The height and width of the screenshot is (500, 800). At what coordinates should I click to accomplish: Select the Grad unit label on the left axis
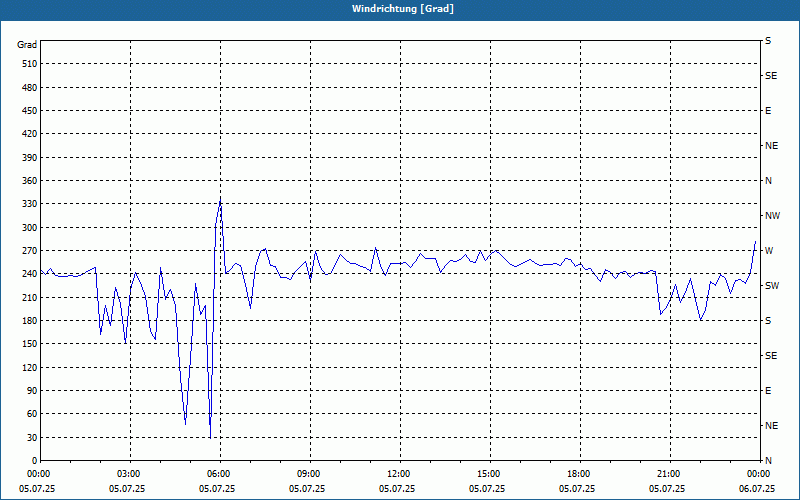click(27, 45)
